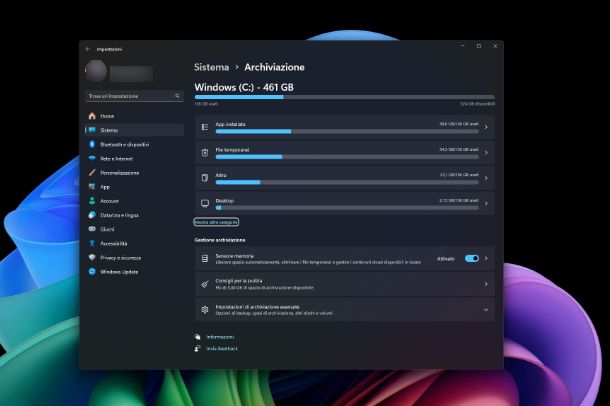Click the Sensore memoria storage icon
Screen dimensions: 610x406
pos(205,259)
